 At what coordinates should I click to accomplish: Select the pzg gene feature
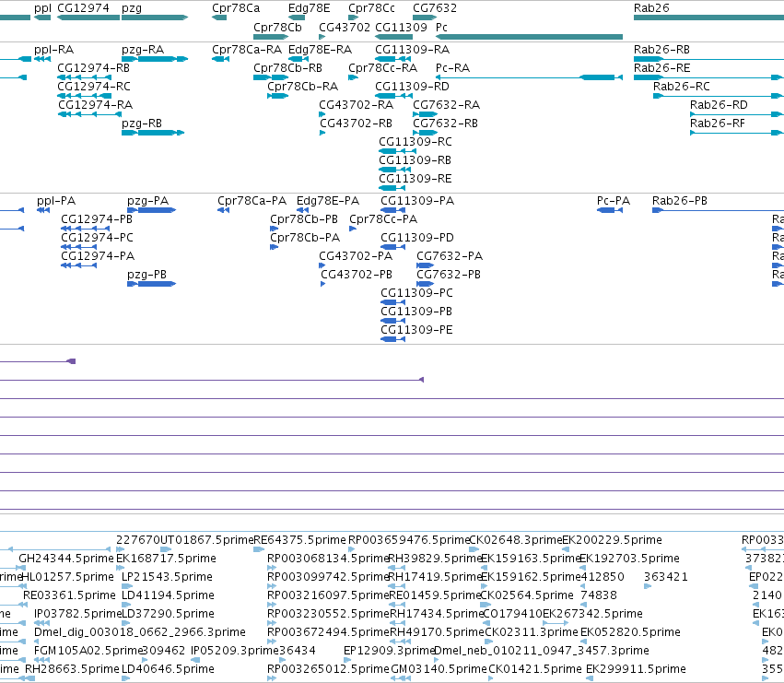click(155, 18)
